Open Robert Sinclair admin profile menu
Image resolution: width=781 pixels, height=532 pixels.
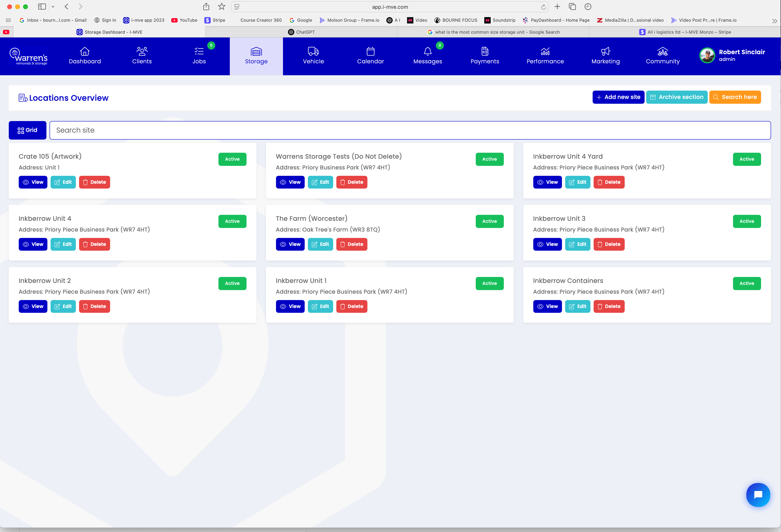pyautogui.click(x=733, y=56)
